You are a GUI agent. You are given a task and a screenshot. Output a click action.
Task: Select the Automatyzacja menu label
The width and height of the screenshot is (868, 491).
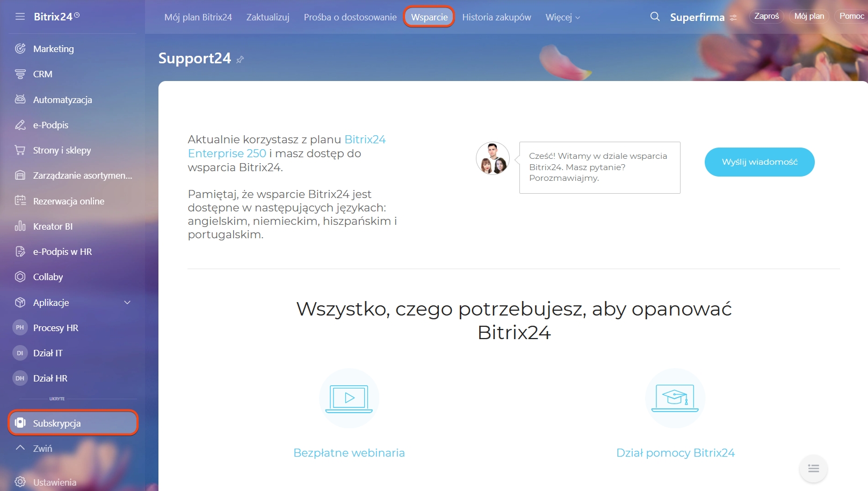pos(62,100)
